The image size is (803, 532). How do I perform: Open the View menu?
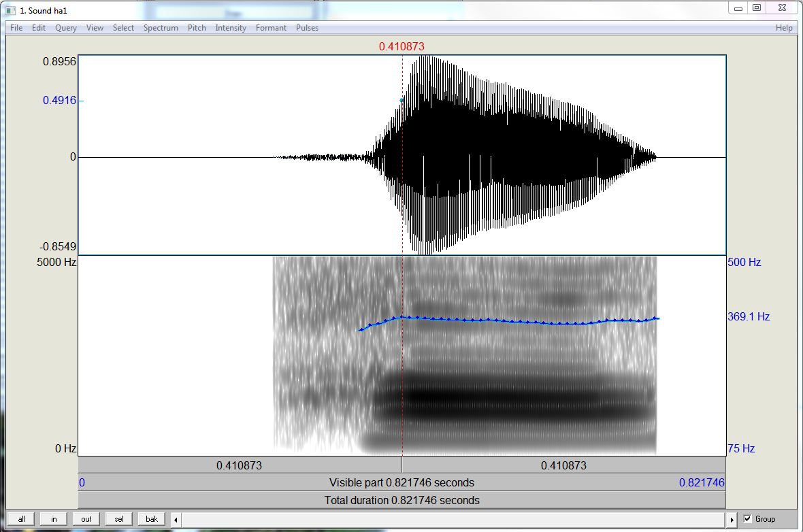pos(95,28)
